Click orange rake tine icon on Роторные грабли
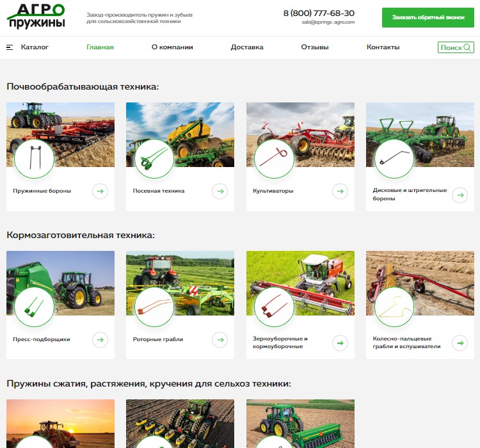Viewport: 480px width, 448px height. (154, 307)
